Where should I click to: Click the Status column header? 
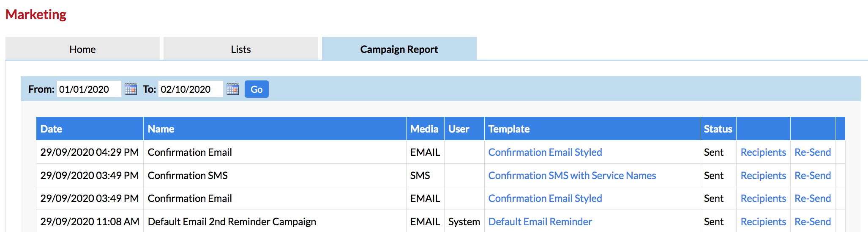(718, 129)
